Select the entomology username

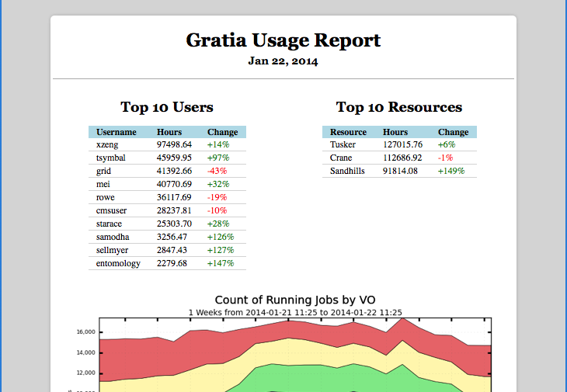pyautogui.click(x=118, y=263)
